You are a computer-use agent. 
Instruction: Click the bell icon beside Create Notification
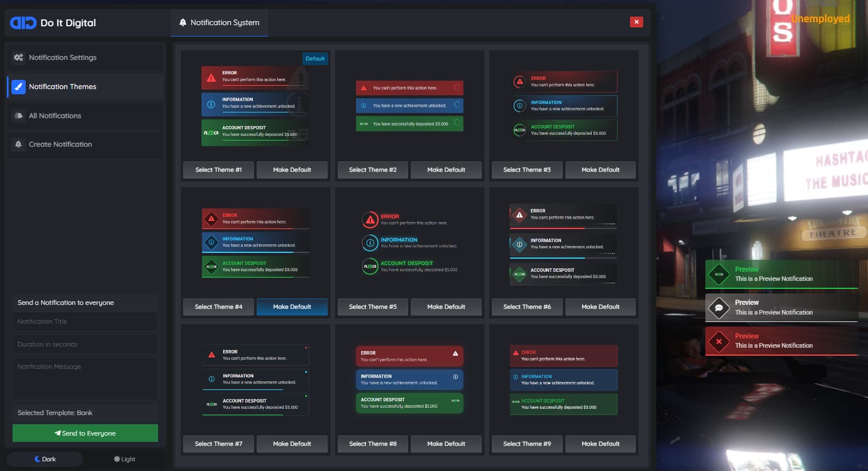tap(18, 144)
